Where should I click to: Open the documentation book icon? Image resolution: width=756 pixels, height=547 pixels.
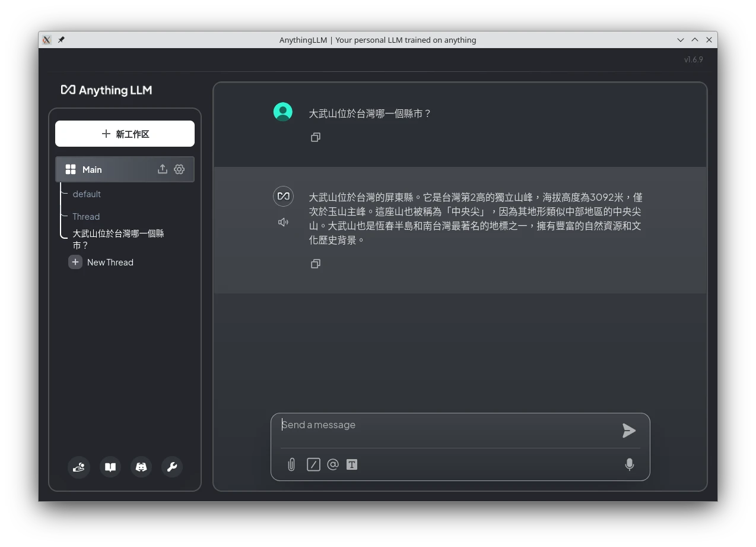point(110,467)
